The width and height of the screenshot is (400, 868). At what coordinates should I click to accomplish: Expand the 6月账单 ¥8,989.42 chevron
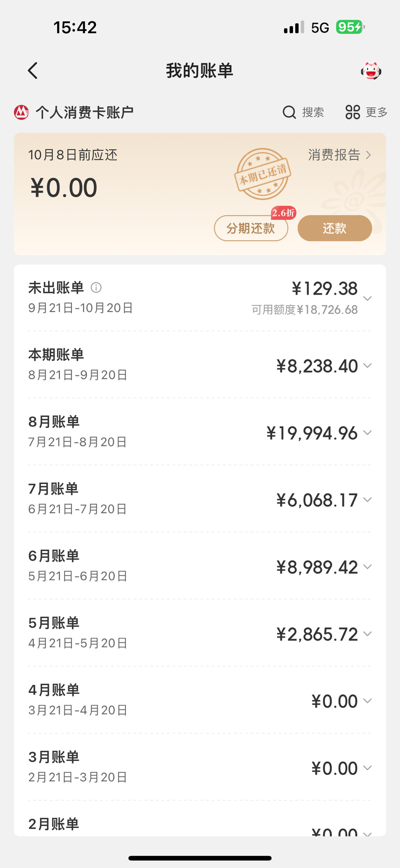point(367,567)
